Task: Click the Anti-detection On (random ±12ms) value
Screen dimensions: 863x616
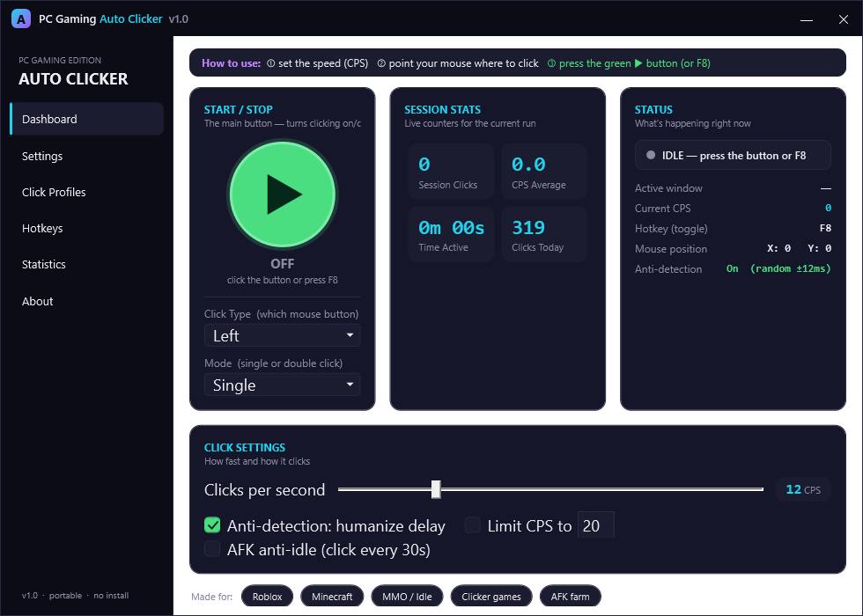Action: 778,269
